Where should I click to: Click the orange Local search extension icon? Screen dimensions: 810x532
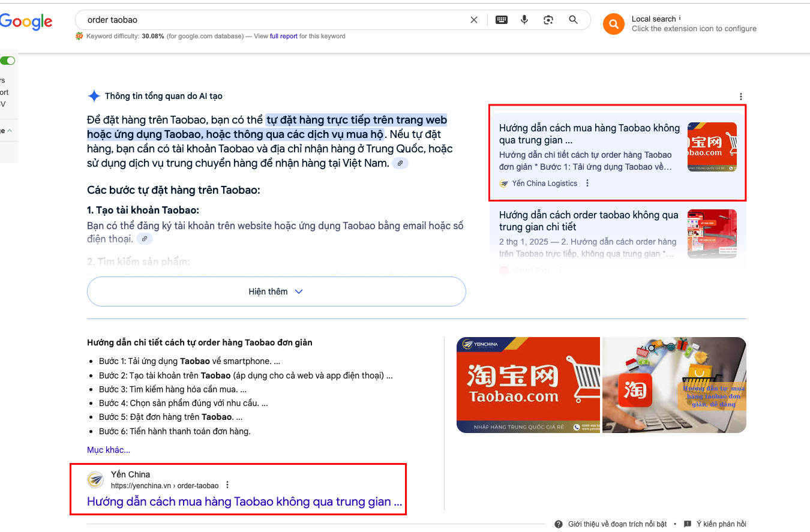tap(614, 24)
